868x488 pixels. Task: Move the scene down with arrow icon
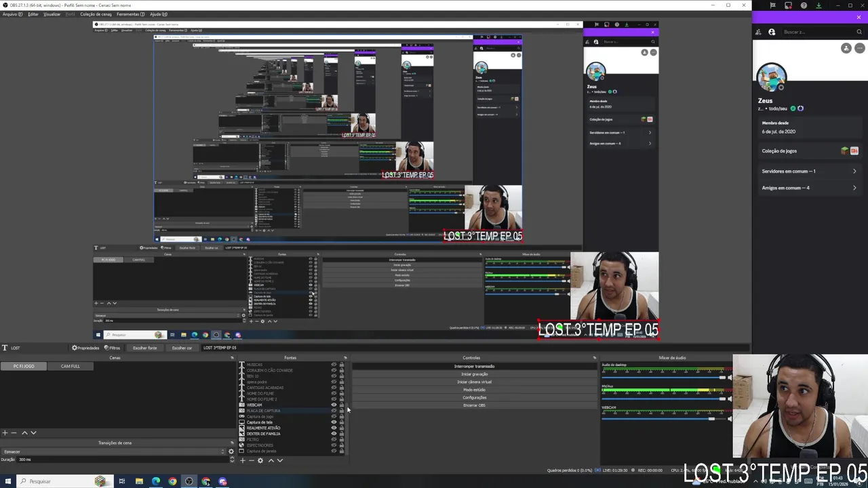[x=33, y=432]
